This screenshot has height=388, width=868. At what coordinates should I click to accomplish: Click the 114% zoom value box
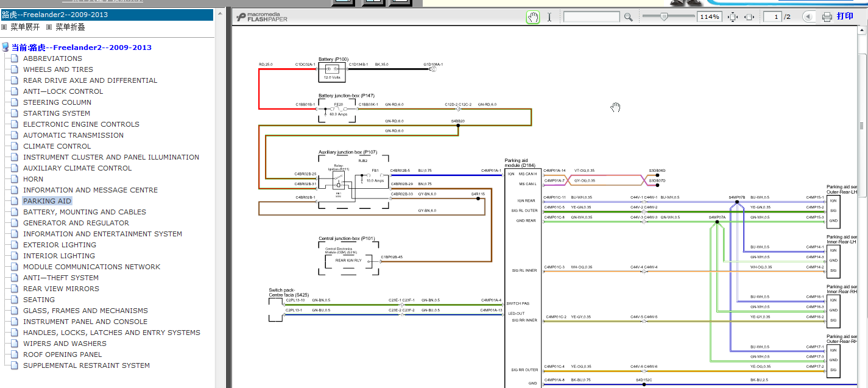(x=710, y=17)
